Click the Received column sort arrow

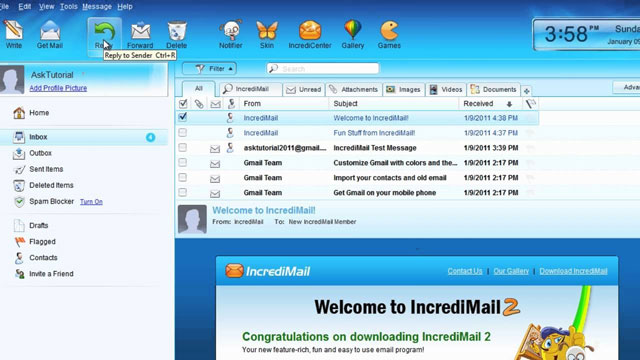[x=509, y=104]
